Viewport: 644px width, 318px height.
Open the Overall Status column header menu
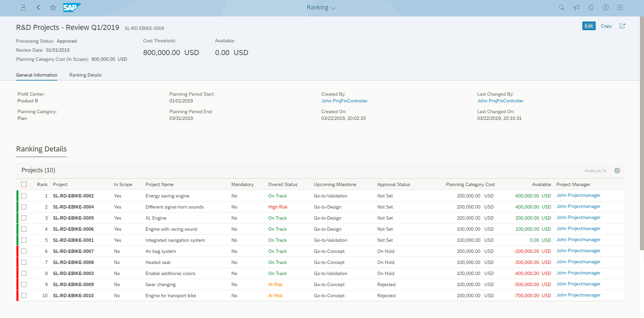282,184
